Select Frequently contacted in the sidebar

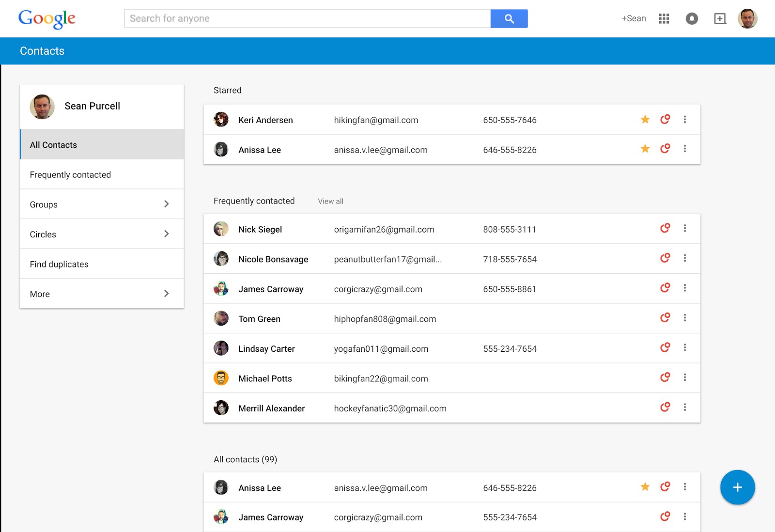(71, 174)
